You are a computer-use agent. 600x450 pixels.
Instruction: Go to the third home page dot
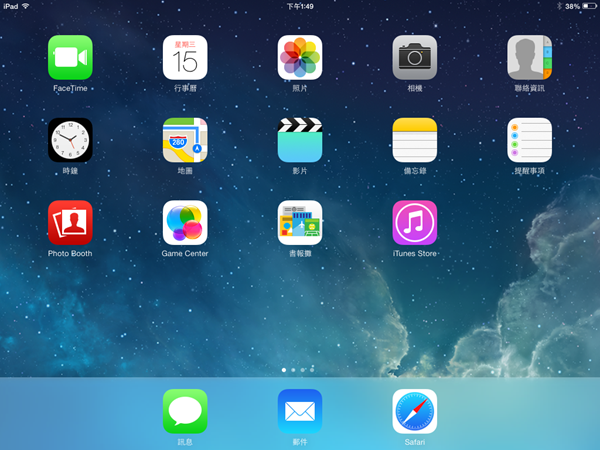click(x=303, y=370)
